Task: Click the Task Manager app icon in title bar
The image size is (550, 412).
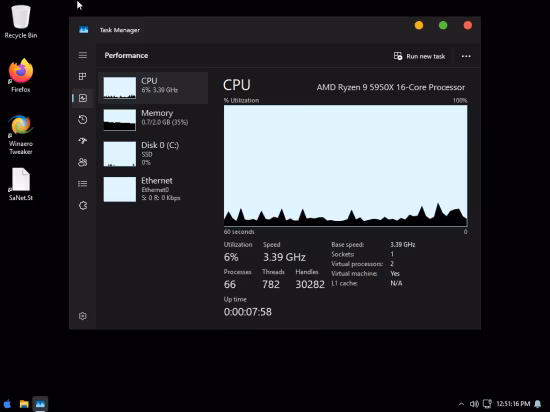Action: [83, 30]
